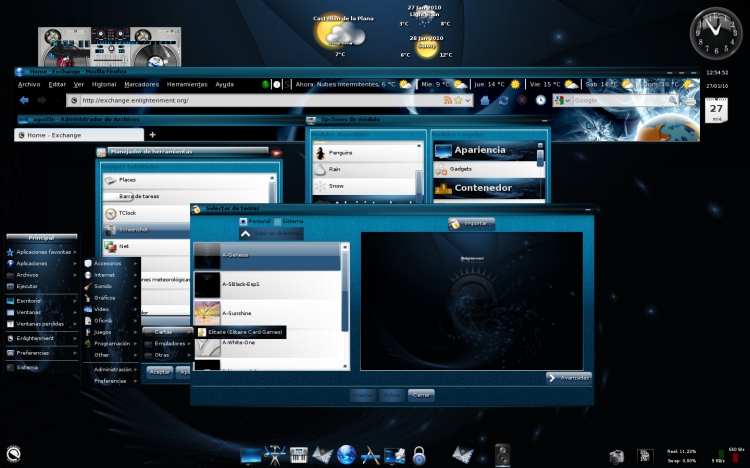Viewport: 750px width, 468px height.
Task: Open the Archivo menu in Firefox
Action: [x=29, y=84]
